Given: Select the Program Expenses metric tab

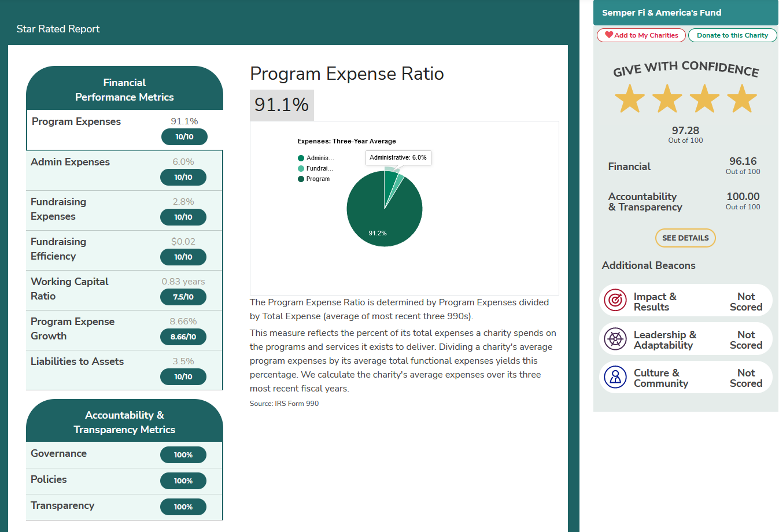Looking at the screenshot, I should click(x=124, y=129).
